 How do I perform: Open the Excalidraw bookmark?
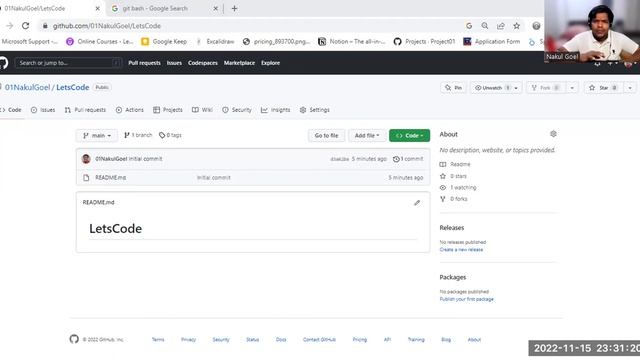coord(215,42)
